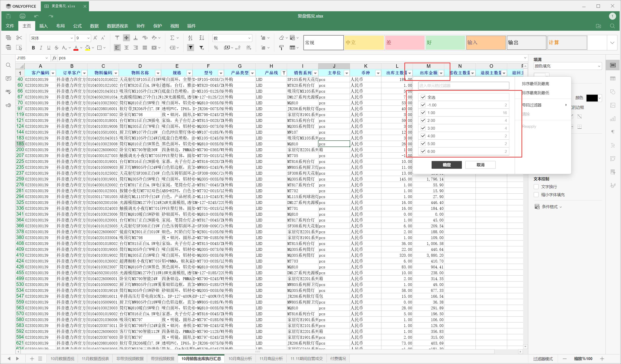Screen dimensions: 621x364
Task: Enable the 文字换行 checkbox
Action: pos(536,187)
